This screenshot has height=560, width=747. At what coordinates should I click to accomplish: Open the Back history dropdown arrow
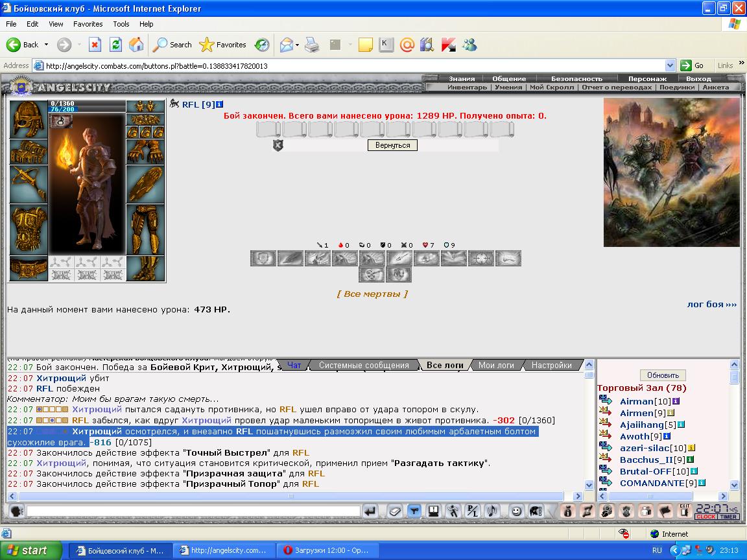(x=46, y=45)
